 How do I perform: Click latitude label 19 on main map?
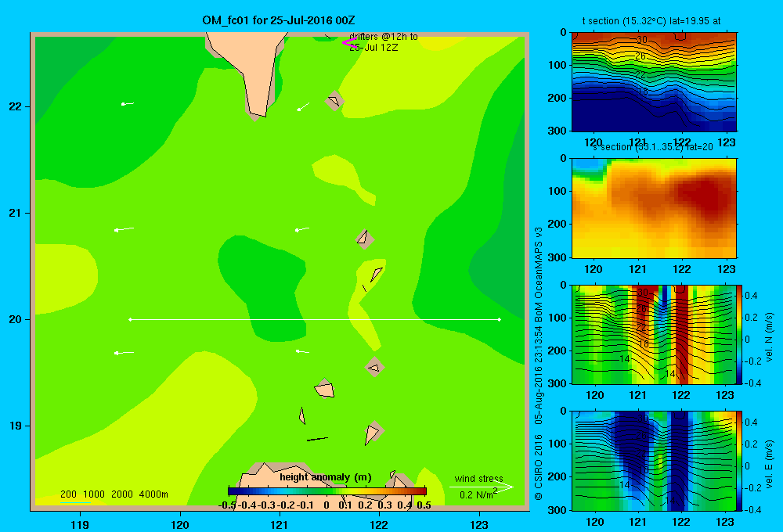pos(16,426)
